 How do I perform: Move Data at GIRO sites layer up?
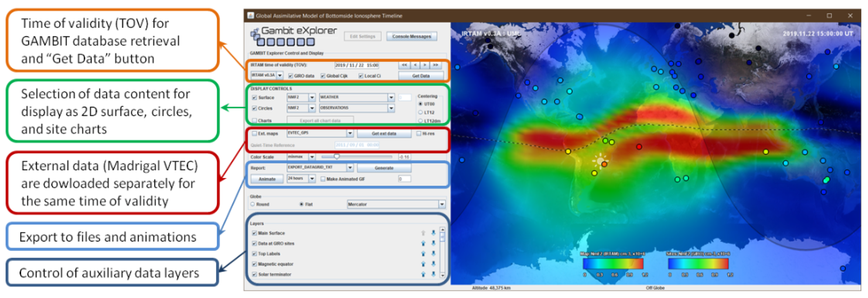[423, 243]
